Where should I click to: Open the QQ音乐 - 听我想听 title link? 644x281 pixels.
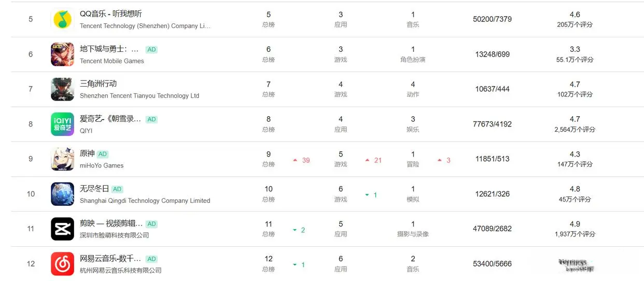coord(111,14)
